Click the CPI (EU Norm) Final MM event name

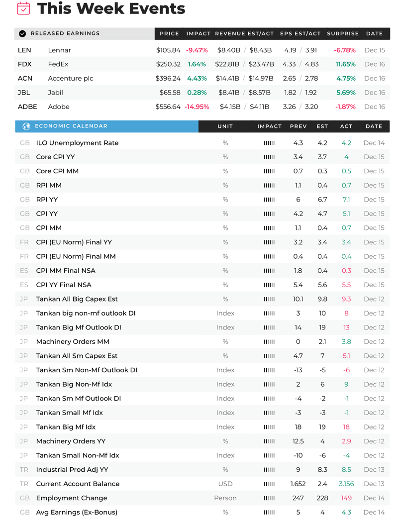(x=76, y=257)
